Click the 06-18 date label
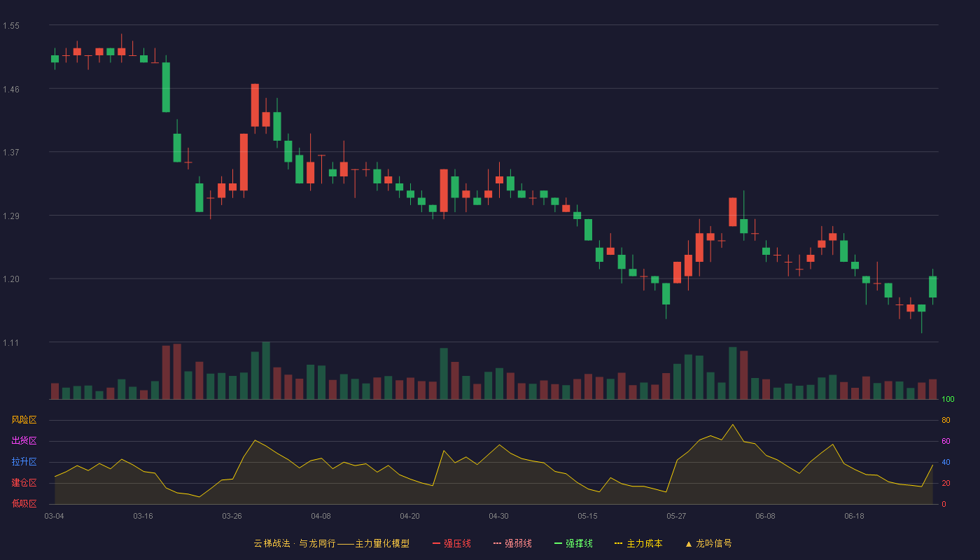This screenshot has height=560, width=980. (x=854, y=516)
